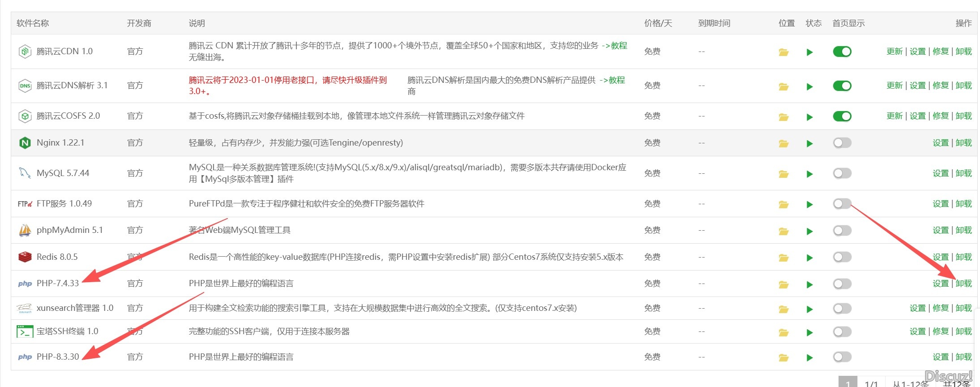Open the phpMyAdmin 5.1 folder location icon
This screenshot has width=980, height=387.
click(x=783, y=231)
